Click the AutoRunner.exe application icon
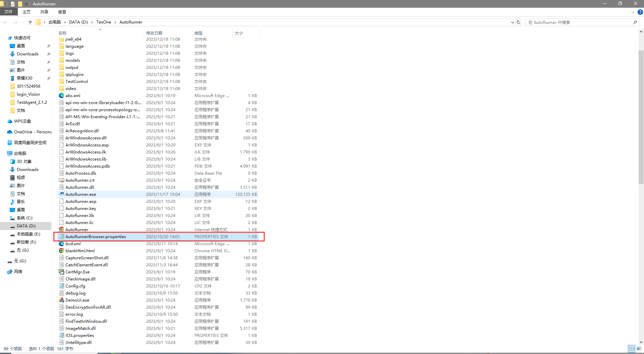644x354 pixels. click(x=61, y=194)
